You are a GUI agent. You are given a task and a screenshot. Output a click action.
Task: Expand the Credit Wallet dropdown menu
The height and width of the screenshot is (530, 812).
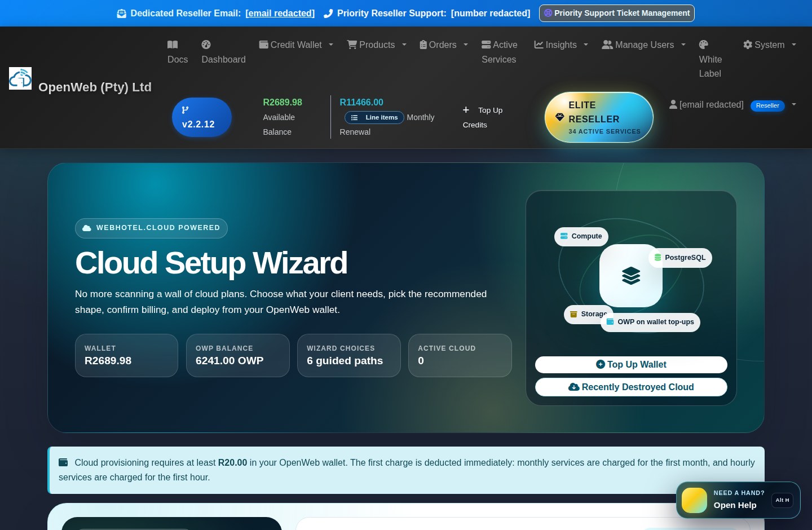pyautogui.click(x=331, y=45)
